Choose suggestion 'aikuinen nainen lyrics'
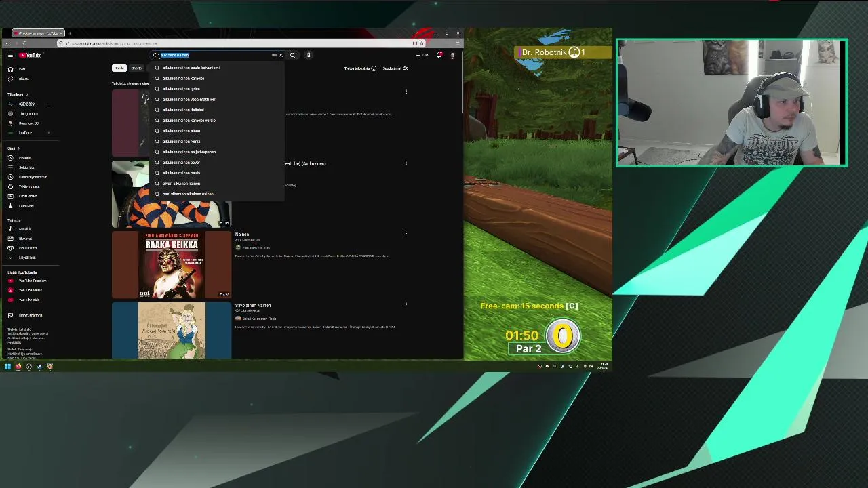This screenshot has height=488, width=868. coord(216,89)
